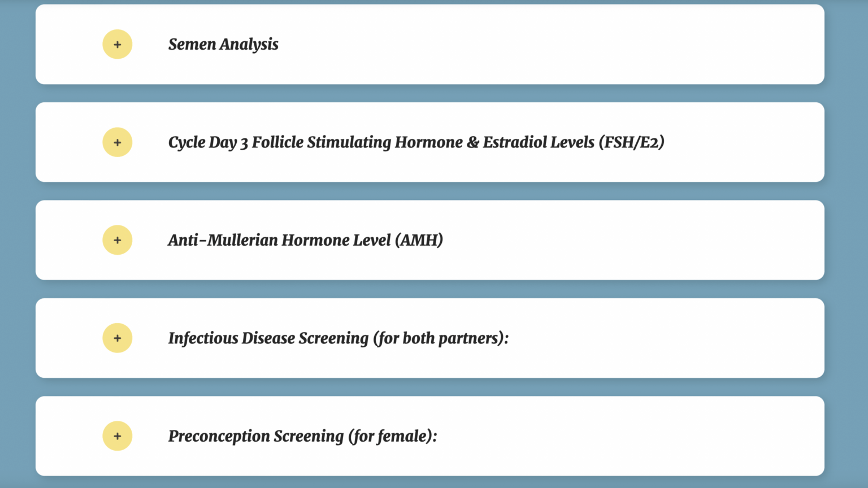Click the "(for both partners):" text
Viewport: 868px width, 488px height.
[441, 338]
